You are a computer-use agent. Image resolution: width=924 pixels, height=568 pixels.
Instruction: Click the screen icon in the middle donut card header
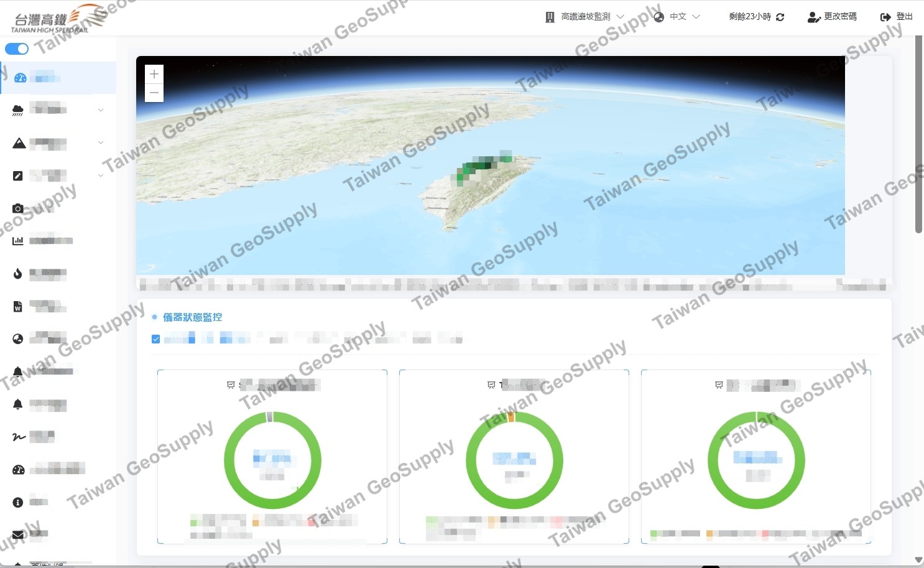pyautogui.click(x=491, y=385)
